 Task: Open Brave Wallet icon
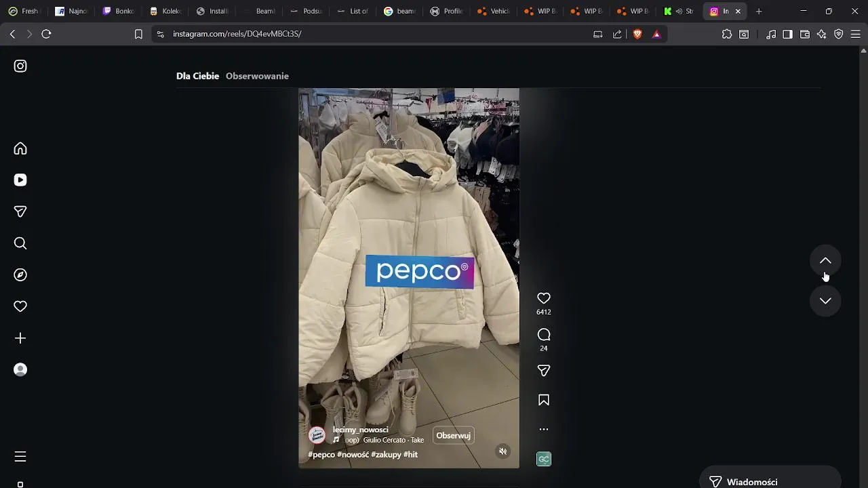click(805, 34)
